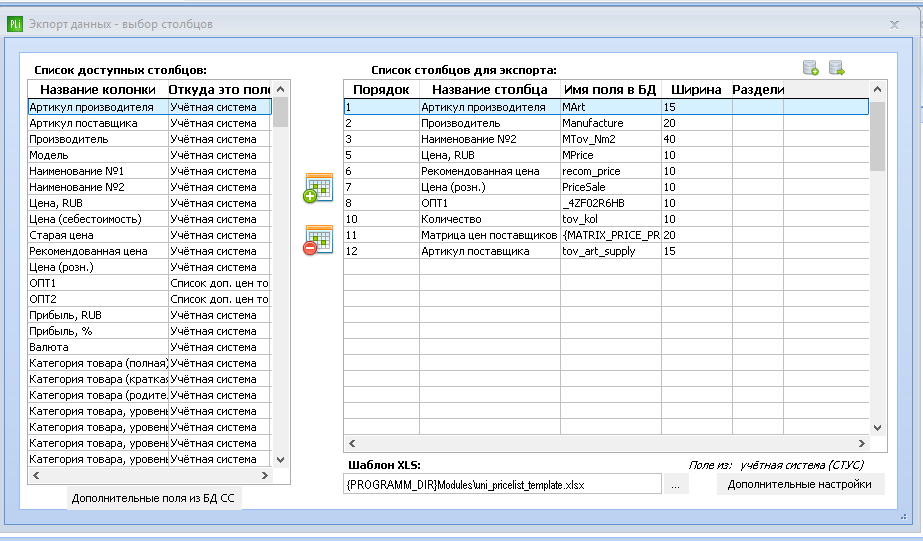Open Дополнительные настройки button
The height and width of the screenshot is (541, 923).
click(799, 484)
